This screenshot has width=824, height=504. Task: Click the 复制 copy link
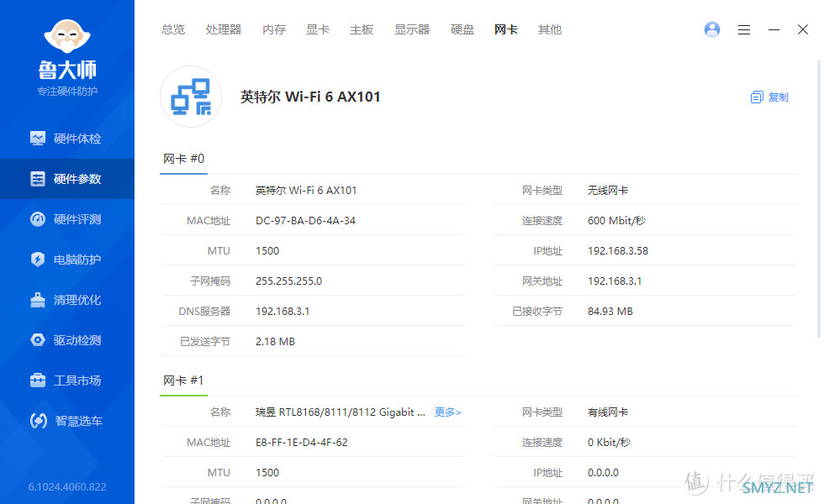pos(779,97)
